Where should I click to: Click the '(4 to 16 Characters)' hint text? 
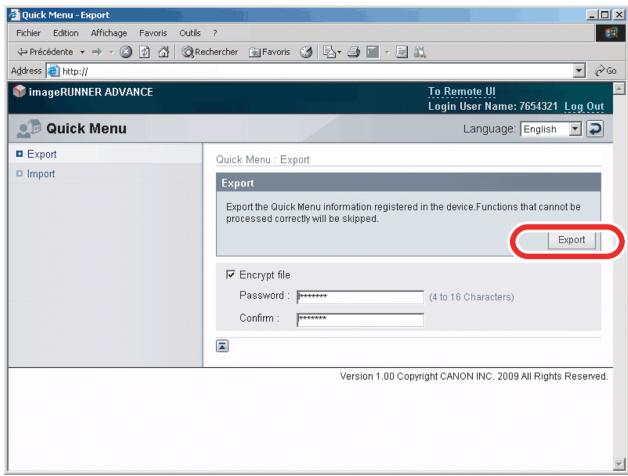471,297
